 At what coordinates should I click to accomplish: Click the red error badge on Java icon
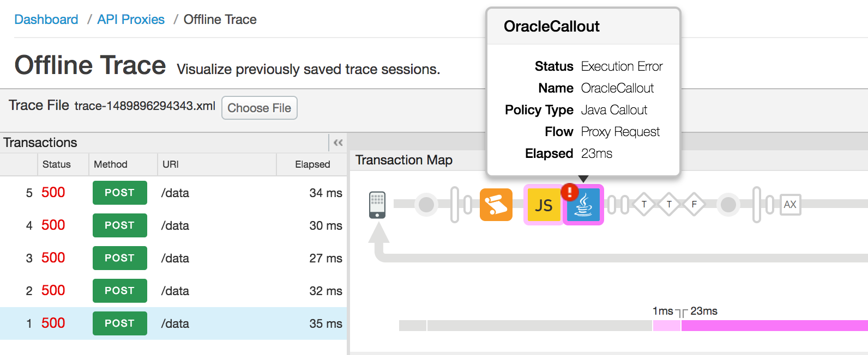tap(569, 192)
